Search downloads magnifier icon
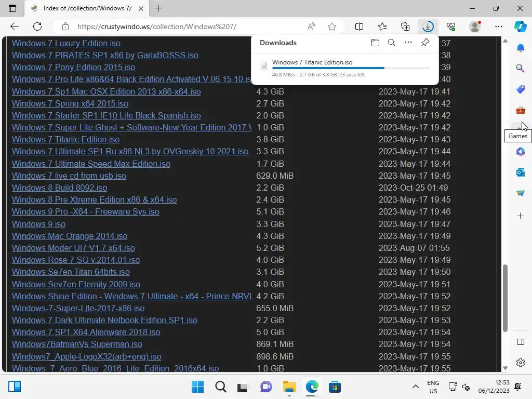Screen dimensions: 532x399 point(392,43)
